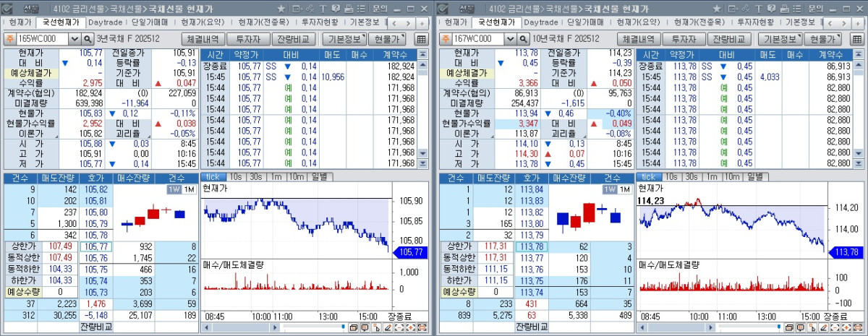Expand the 167WC000 symbol dropdown
This screenshot has height=336, width=868.
[x=510, y=39]
